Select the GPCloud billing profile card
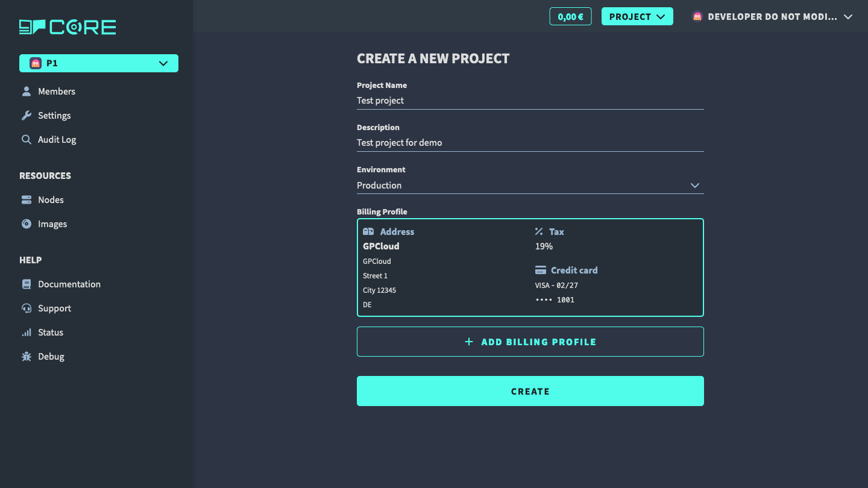Screen dimensions: 868x488 click(x=530, y=267)
